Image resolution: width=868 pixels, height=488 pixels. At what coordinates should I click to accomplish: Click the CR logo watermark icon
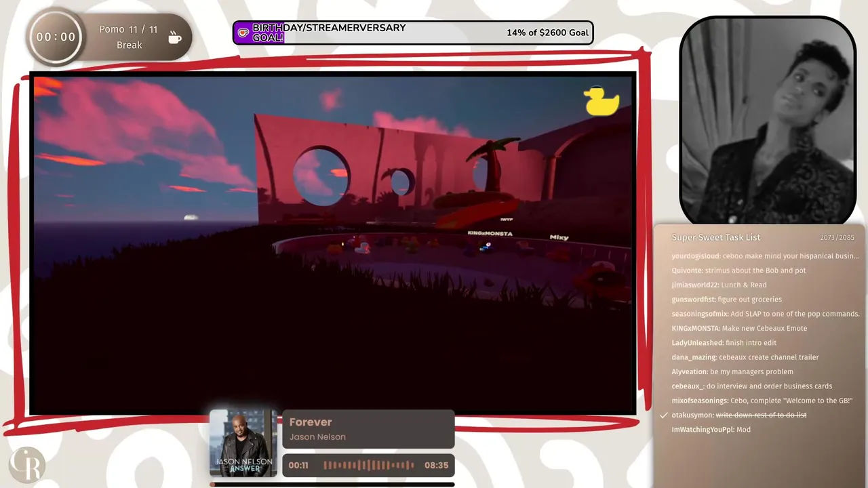[26, 465]
